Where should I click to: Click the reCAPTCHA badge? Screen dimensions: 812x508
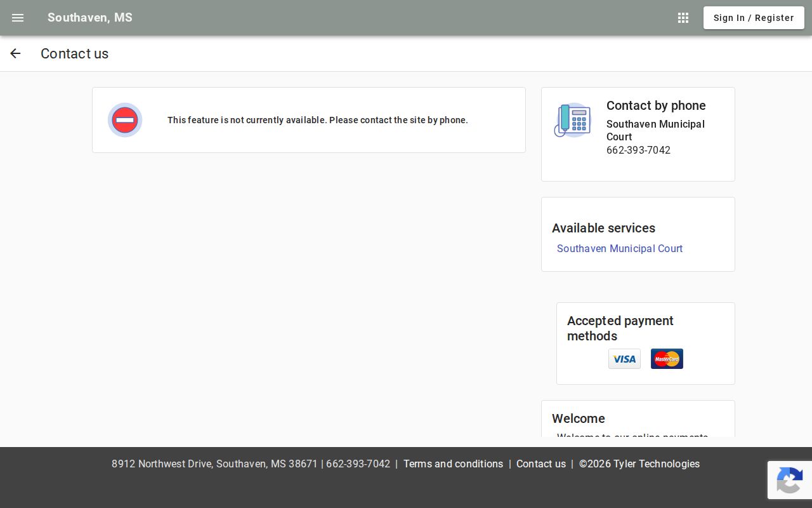(x=789, y=480)
